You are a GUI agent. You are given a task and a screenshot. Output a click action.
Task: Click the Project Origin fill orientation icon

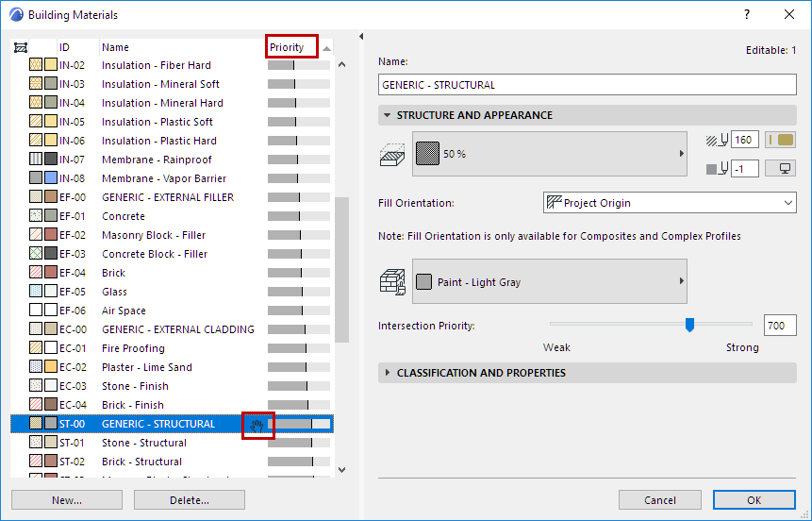pos(555,203)
